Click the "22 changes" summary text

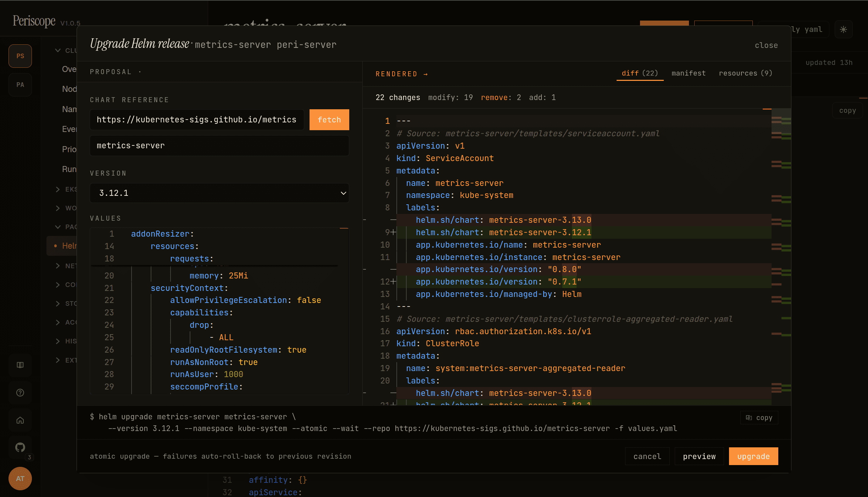(x=398, y=98)
